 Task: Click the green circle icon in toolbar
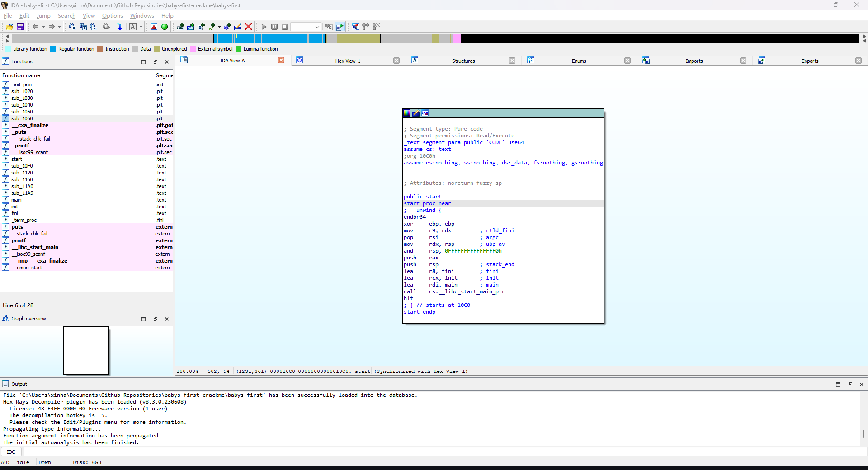click(x=165, y=27)
